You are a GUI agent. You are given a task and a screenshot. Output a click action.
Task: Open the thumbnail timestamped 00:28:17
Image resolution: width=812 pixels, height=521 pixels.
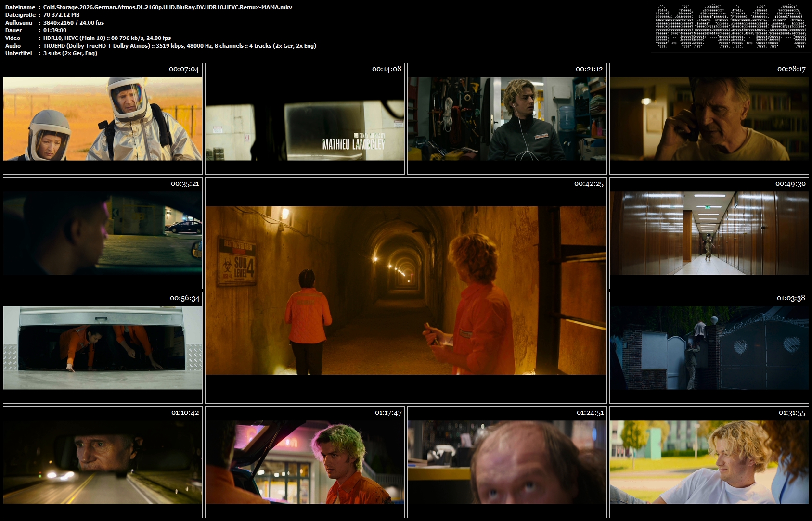709,118
